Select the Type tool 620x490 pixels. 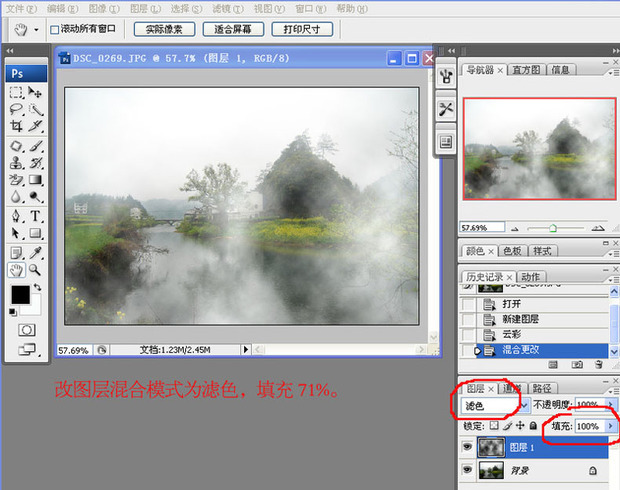coord(35,216)
